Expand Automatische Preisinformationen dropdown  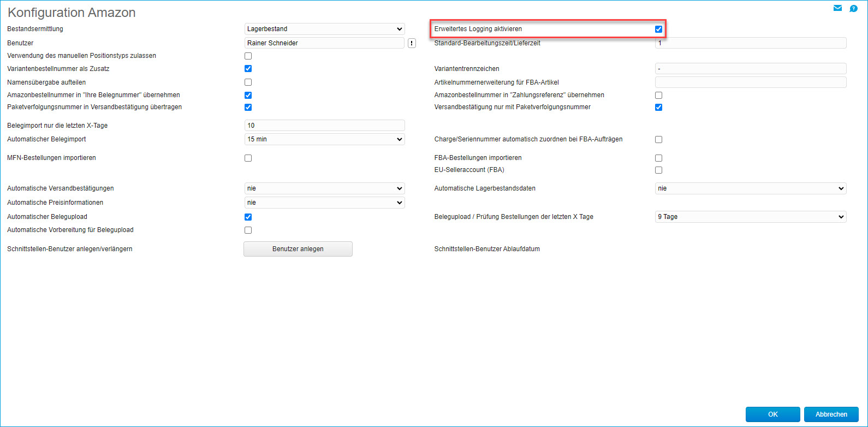[325, 203]
